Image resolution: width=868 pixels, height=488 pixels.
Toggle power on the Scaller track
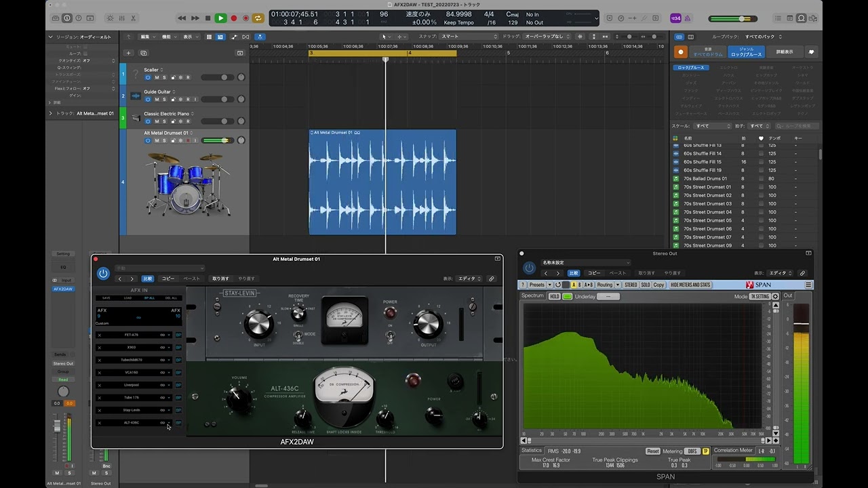point(148,77)
